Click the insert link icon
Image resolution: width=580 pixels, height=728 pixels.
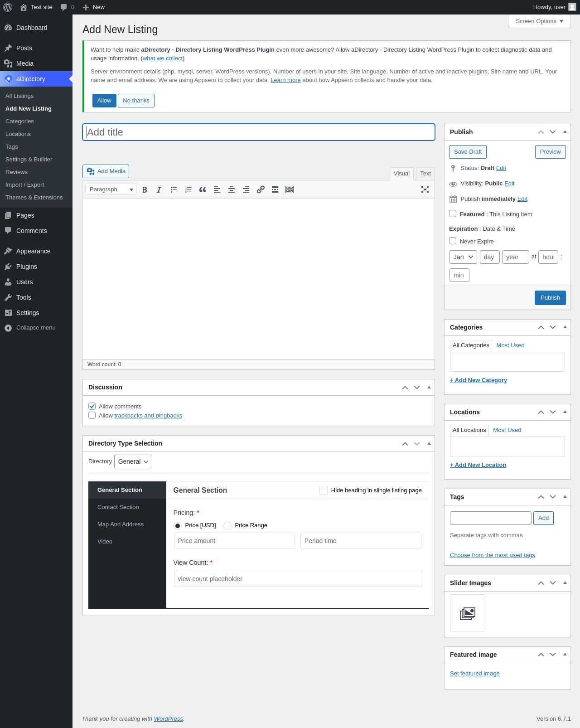pyautogui.click(x=261, y=189)
